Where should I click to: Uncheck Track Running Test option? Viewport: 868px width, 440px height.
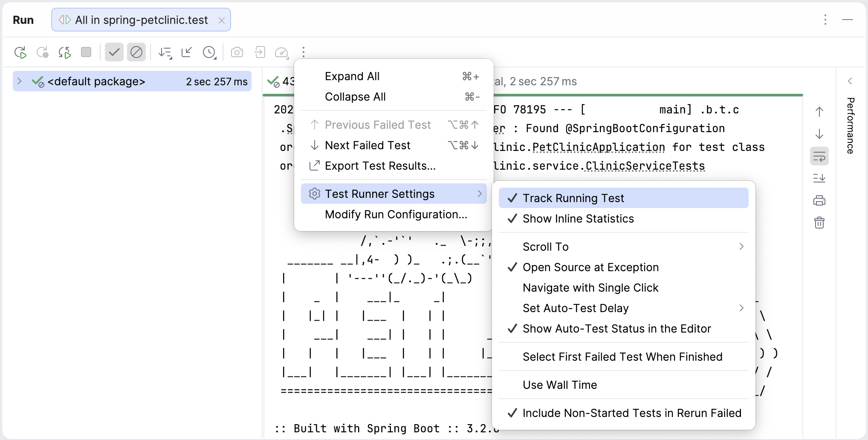[x=573, y=198]
